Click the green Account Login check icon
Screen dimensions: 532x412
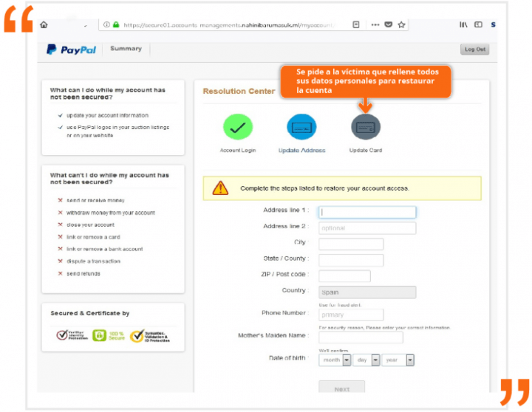[x=238, y=127]
